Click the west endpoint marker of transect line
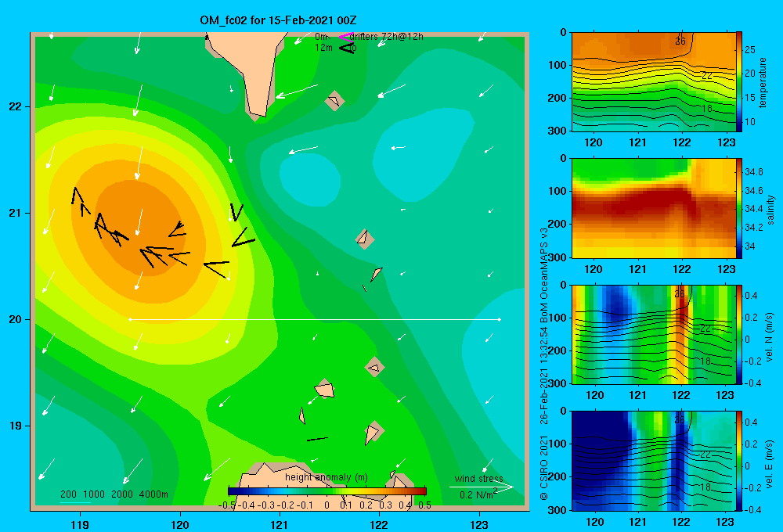Screen dimensions: 783x532 point(130,319)
